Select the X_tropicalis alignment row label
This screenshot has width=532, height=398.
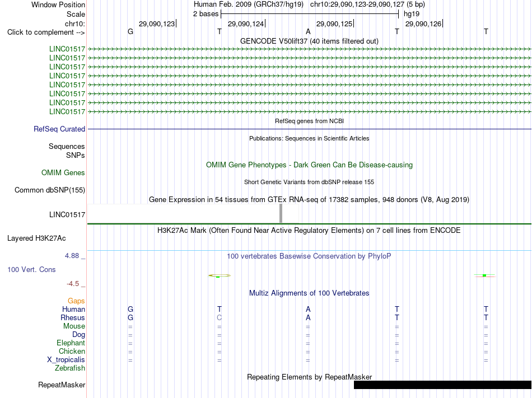pos(66,360)
